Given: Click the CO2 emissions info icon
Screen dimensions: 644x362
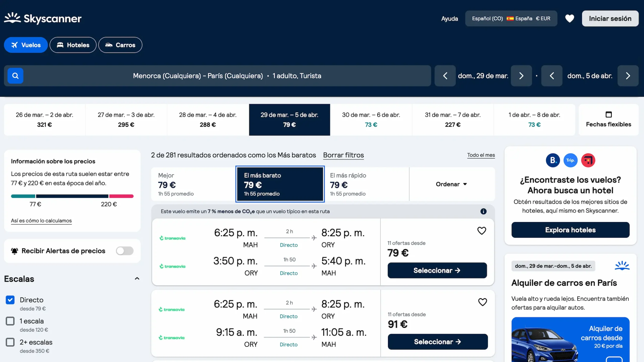Looking at the screenshot, I should click(484, 211).
